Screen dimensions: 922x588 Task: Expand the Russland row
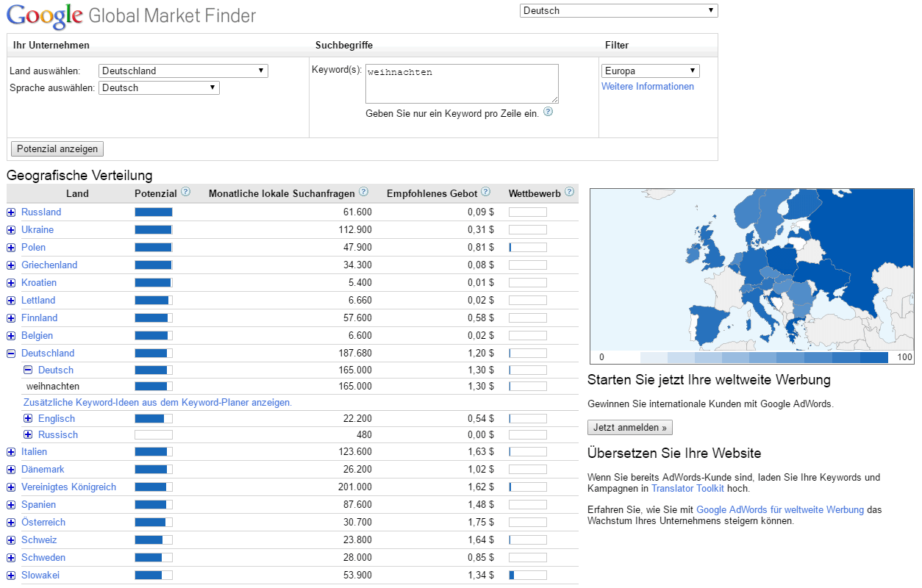(11, 212)
